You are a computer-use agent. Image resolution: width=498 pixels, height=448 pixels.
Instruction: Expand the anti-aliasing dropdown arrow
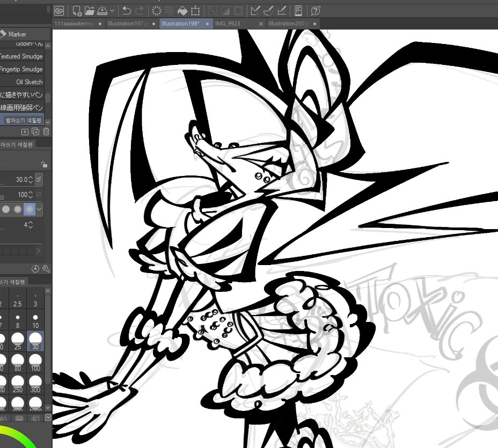tap(39, 209)
